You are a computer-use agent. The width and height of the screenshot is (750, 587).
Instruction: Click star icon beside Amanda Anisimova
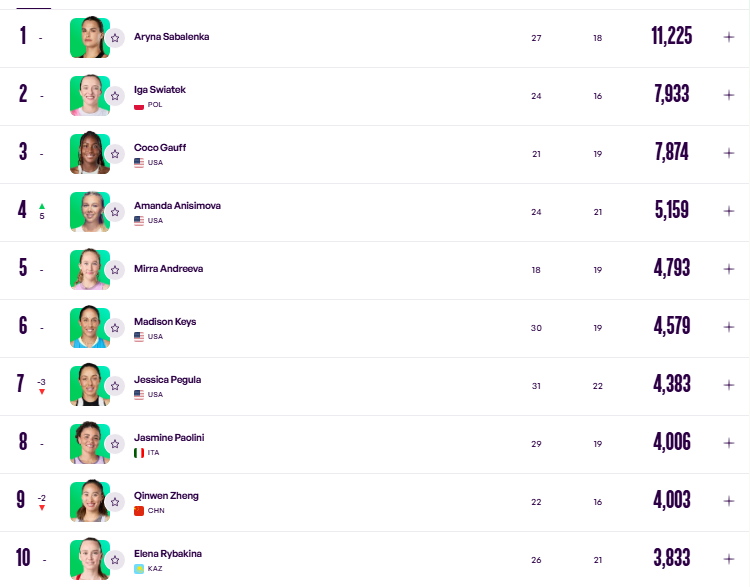[115, 212]
